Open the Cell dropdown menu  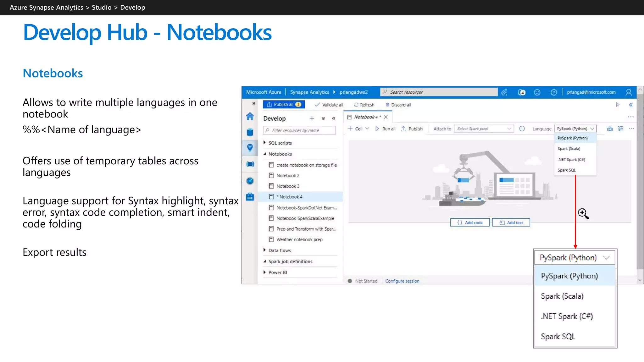[x=358, y=129]
